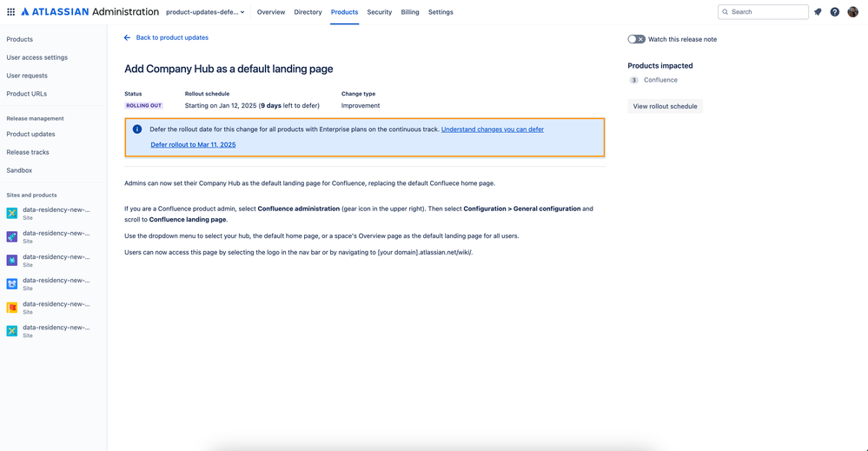Open the user profile avatar
Viewport: 868px width, 451px height.
[852, 11]
